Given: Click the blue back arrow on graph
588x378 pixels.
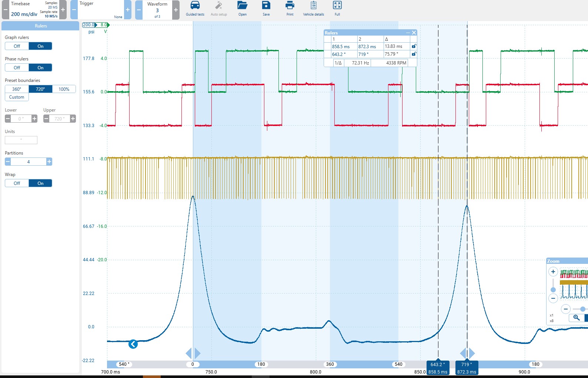Looking at the screenshot, I should click(133, 344).
